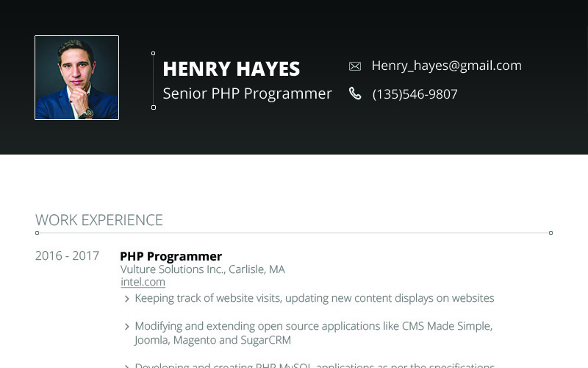This screenshot has width=588, height=368.
Task: Click right end dot of Work Experience line
Action: click(551, 233)
